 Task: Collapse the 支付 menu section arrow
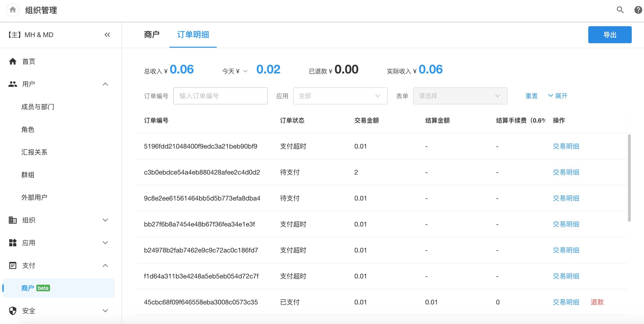point(105,265)
